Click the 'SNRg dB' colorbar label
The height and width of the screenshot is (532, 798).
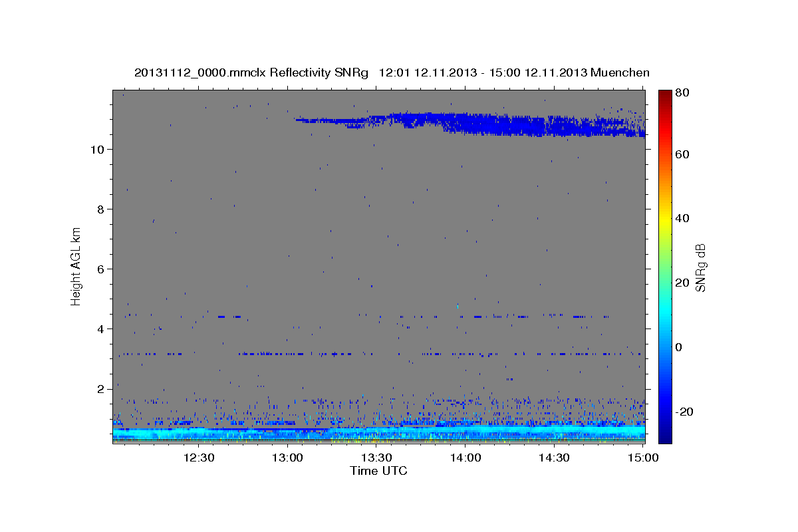[701, 267]
